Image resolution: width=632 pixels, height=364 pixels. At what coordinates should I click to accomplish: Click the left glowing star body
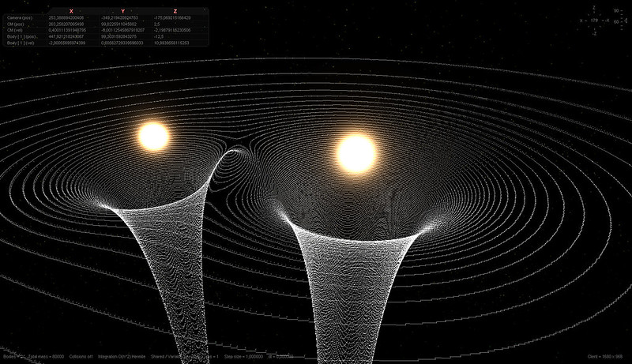[153, 136]
